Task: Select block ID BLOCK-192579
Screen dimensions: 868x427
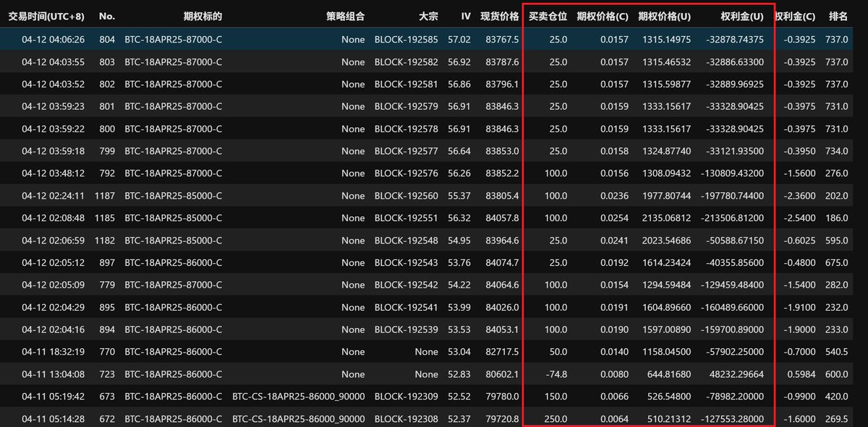Action: pos(406,106)
